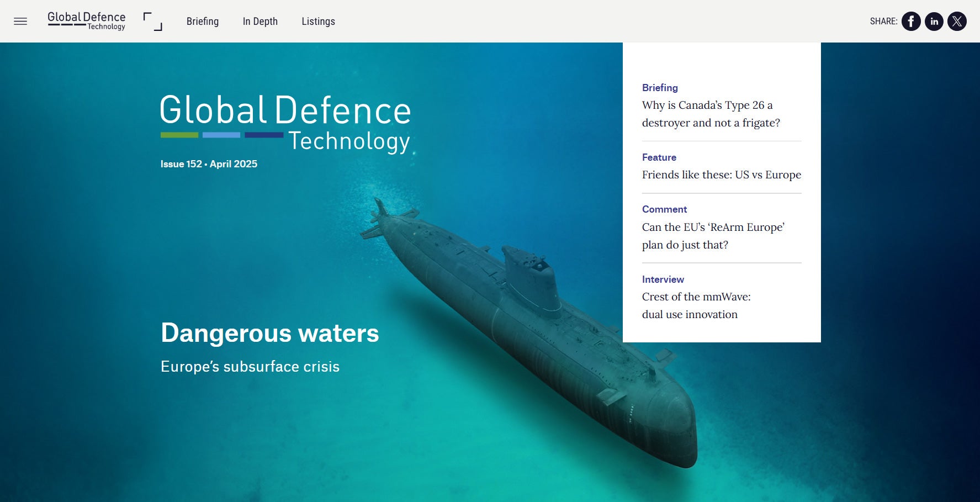This screenshot has width=980, height=502.
Task: Click the small Global Defence Technology header logo
Action: pyautogui.click(x=86, y=21)
